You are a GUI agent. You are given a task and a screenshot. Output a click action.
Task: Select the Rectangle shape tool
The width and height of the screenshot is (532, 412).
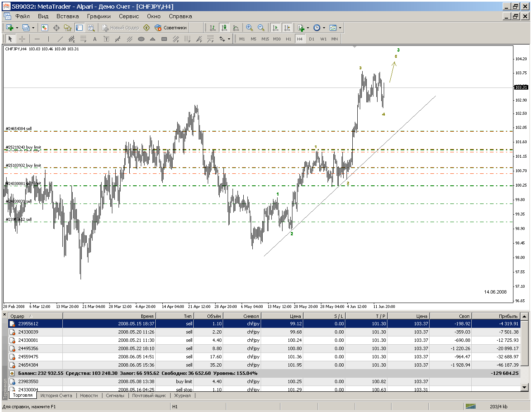click(164, 39)
